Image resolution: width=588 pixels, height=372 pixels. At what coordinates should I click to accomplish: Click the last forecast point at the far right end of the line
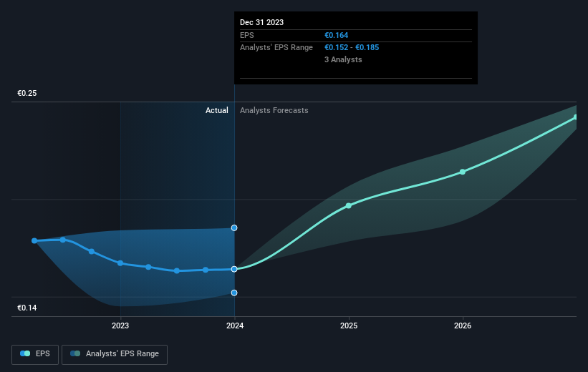point(576,117)
